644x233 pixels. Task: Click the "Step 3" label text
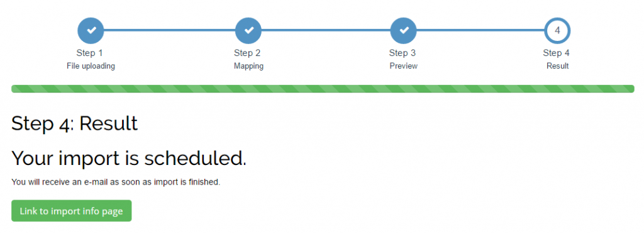click(x=402, y=53)
